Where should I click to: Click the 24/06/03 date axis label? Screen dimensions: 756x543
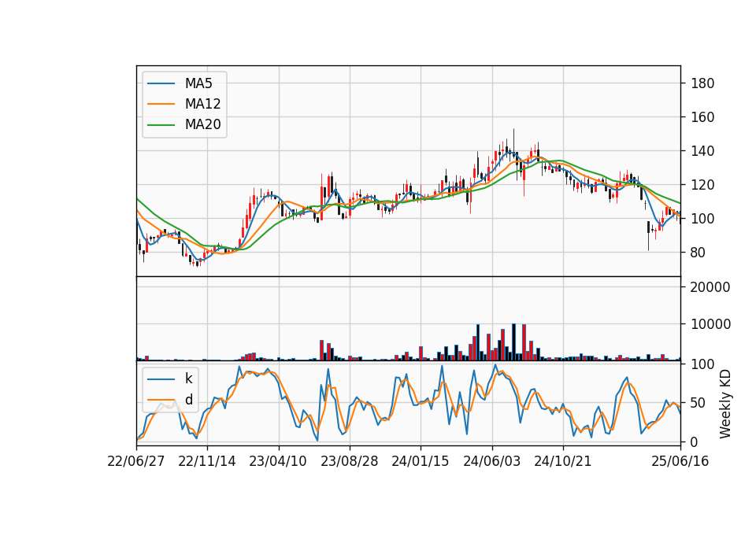click(491, 461)
